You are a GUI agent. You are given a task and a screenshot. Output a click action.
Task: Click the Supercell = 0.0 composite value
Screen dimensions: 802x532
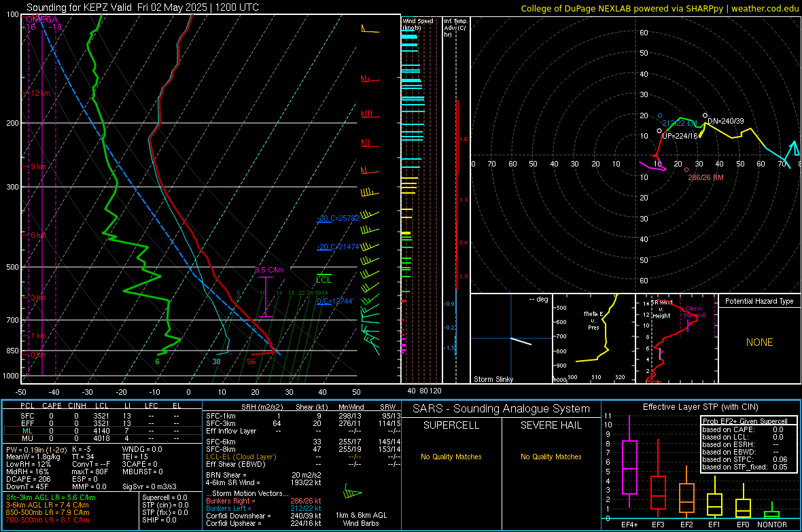(164, 497)
